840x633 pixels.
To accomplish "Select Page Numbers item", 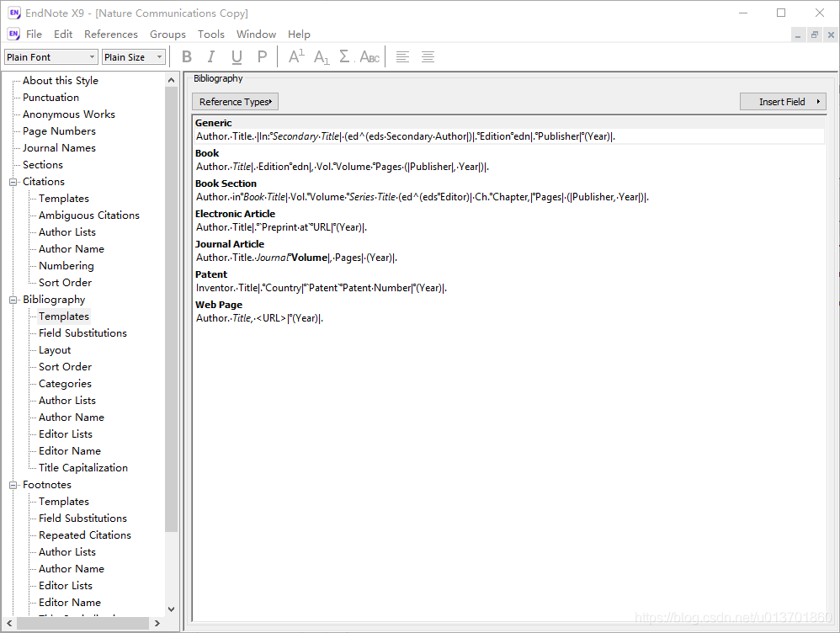I will pyautogui.click(x=59, y=130).
